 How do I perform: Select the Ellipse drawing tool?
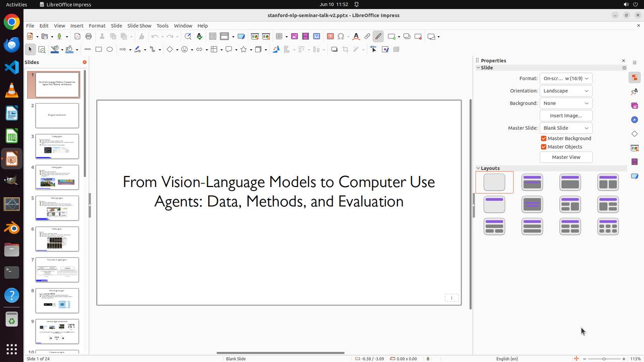tap(110, 49)
